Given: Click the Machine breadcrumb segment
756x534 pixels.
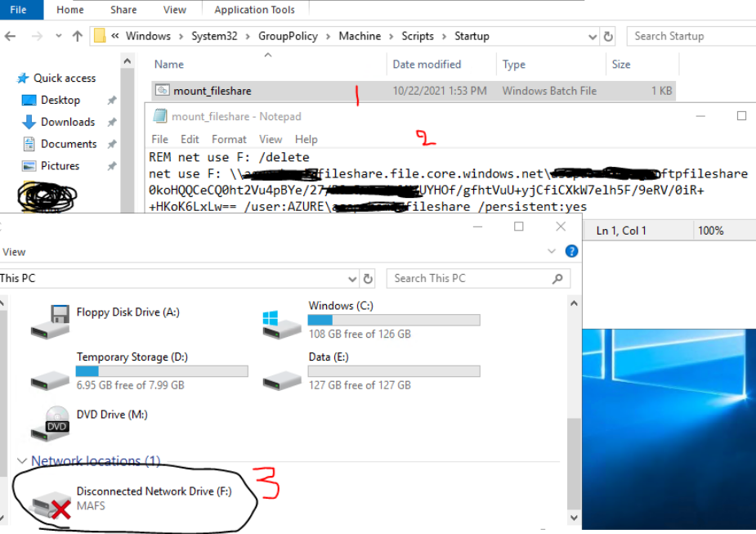Looking at the screenshot, I should pos(360,36).
